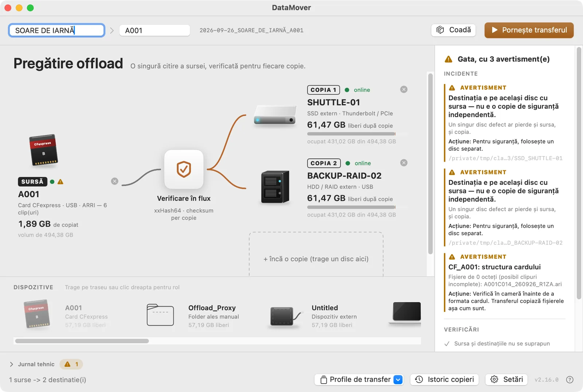Click the BACKUP-RAID-02 RAID tower icon
This screenshot has width=583, height=392.
tap(275, 187)
